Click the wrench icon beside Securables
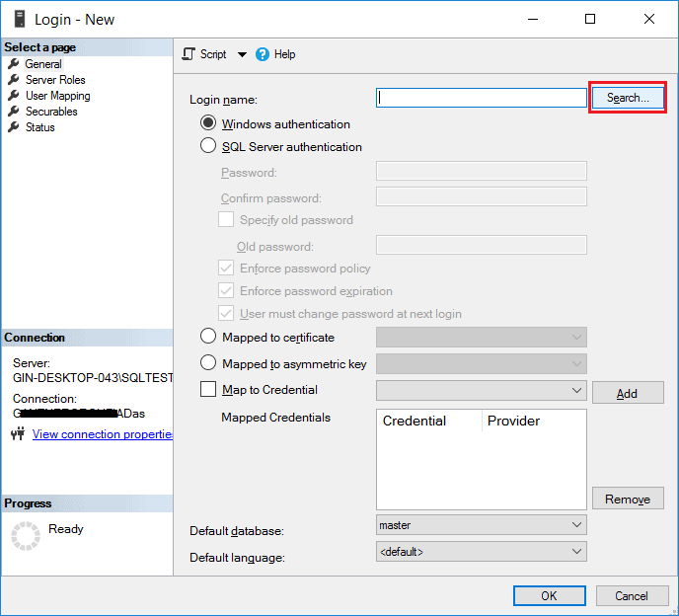 (x=14, y=112)
